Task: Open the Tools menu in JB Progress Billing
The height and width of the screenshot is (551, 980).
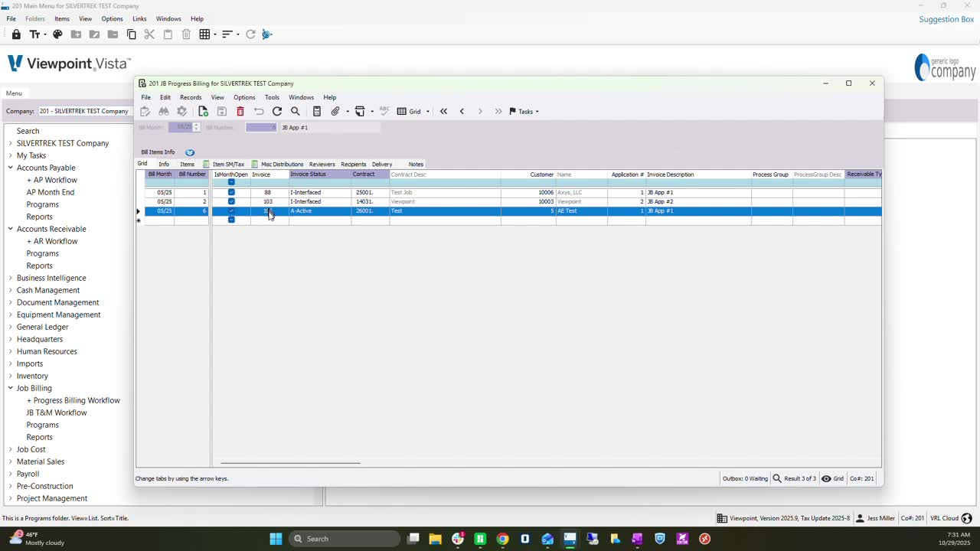Action: coord(272,97)
